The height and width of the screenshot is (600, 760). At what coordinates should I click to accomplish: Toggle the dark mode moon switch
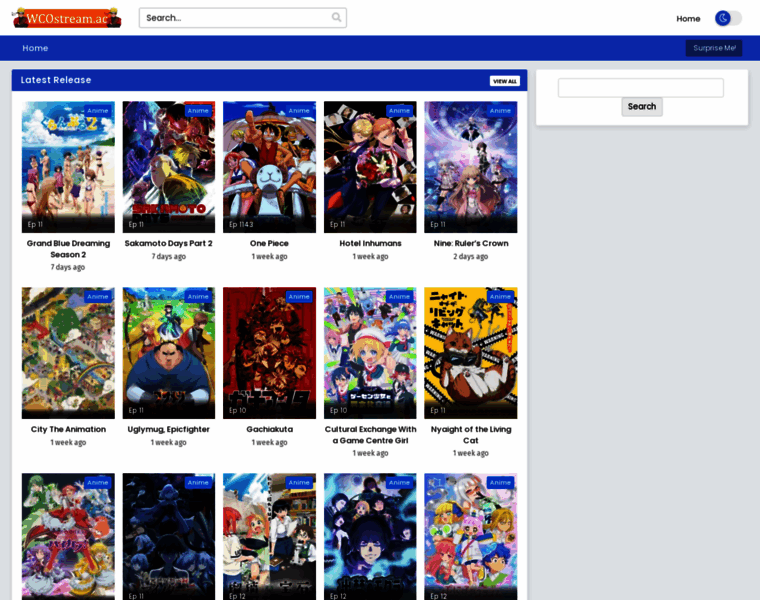pyautogui.click(x=727, y=18)
